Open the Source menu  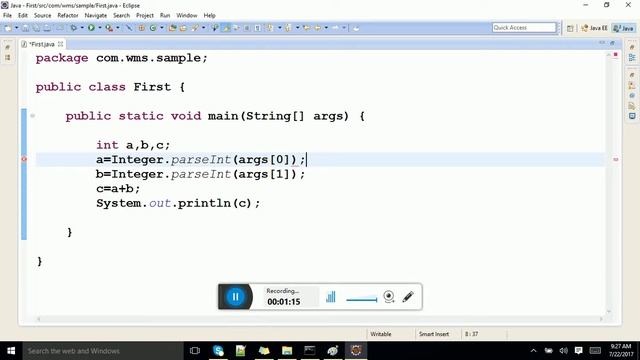42,16
